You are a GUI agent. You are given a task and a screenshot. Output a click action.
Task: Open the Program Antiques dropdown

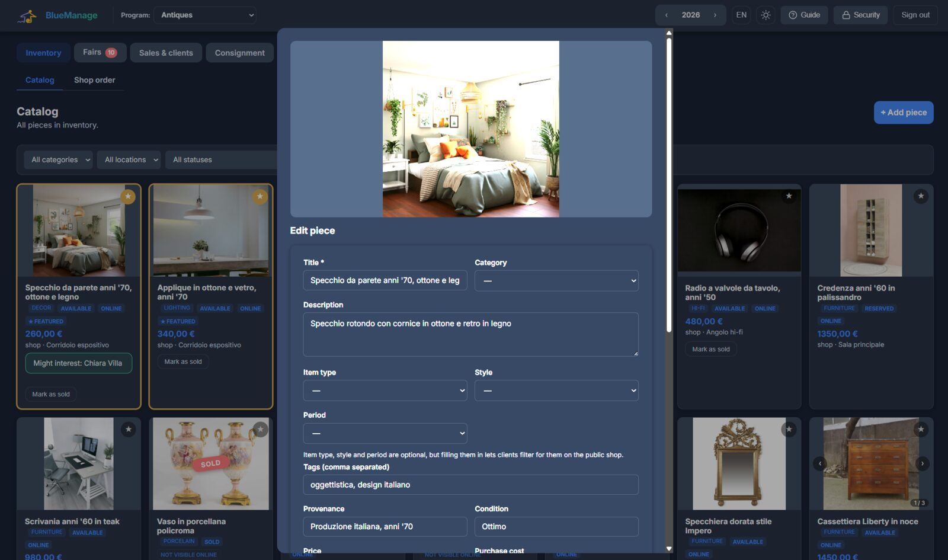click(205, 15)
